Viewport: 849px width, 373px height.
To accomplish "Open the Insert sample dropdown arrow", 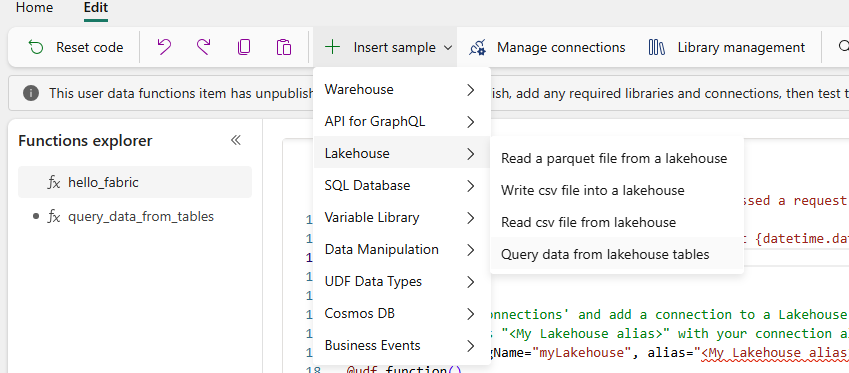I will click(448, 48).
